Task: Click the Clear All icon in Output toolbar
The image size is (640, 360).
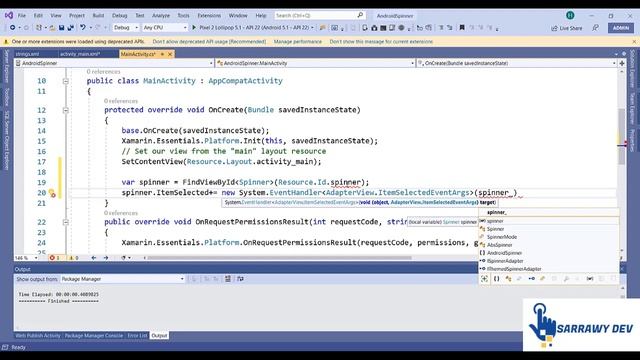Action: point(228,279)
